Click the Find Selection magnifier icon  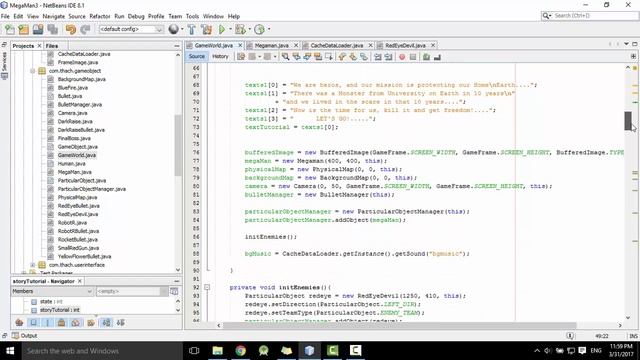click(x=285, y=57)
